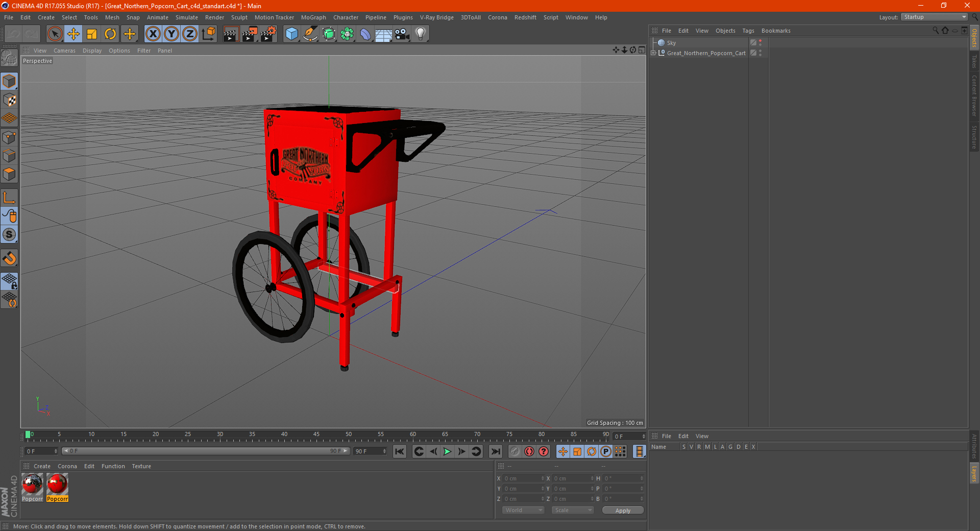Click the Apply coordinates button
This screenshot has width=980, height=531.
[x=623, y=511]
